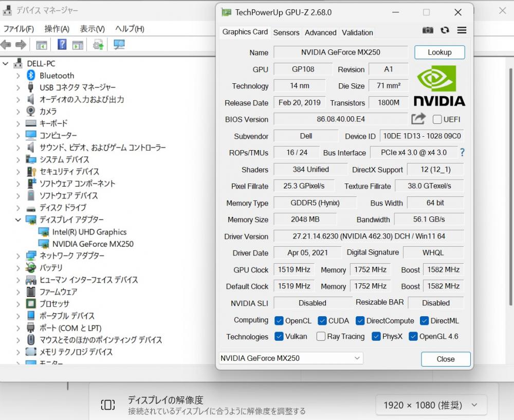Open the 1920 × 1080 resolution dropdown
Image resolution: width=514 pixels, height=420 pixels.
pos(431,405)
